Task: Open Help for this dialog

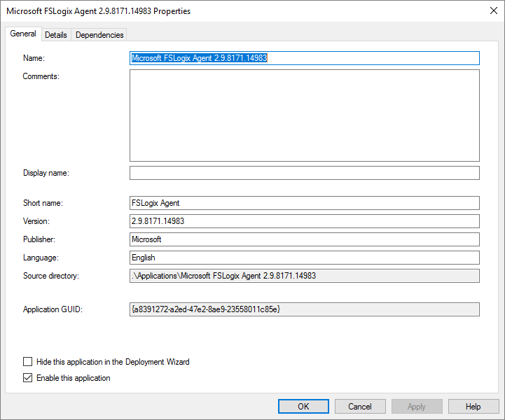Action: point(473,406)
